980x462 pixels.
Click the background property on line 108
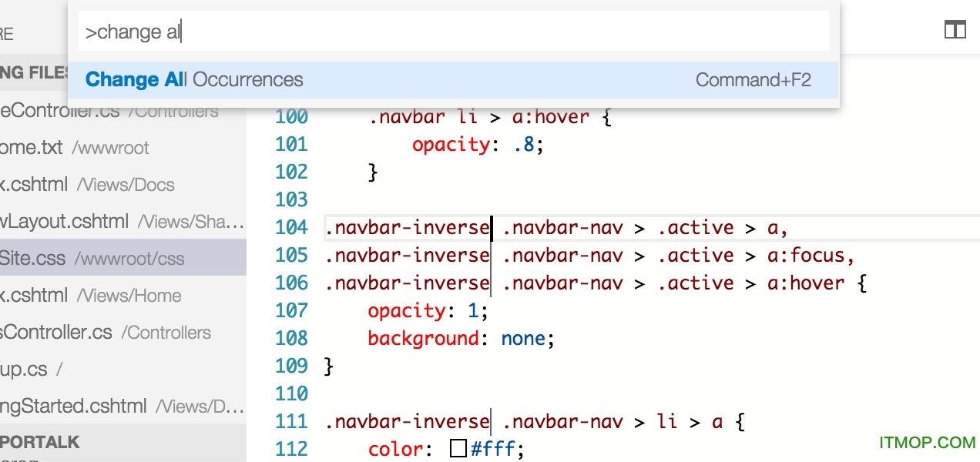pyautogui.click(x=422, y=339)
